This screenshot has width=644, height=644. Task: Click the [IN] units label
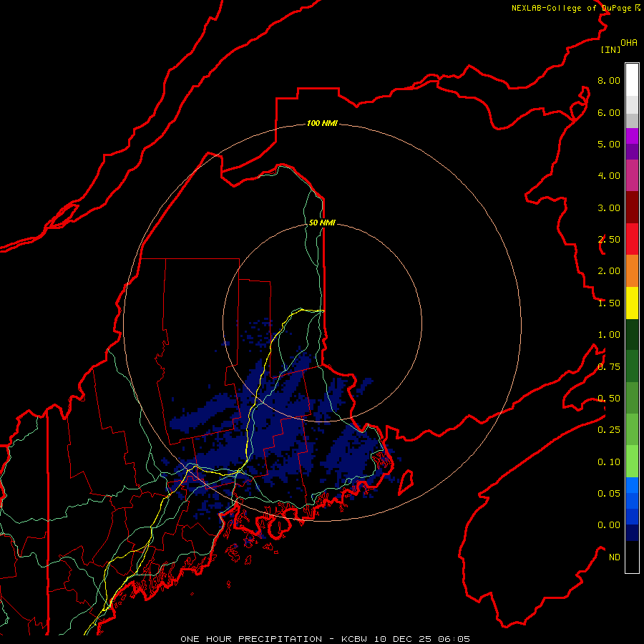pos(610,49)
